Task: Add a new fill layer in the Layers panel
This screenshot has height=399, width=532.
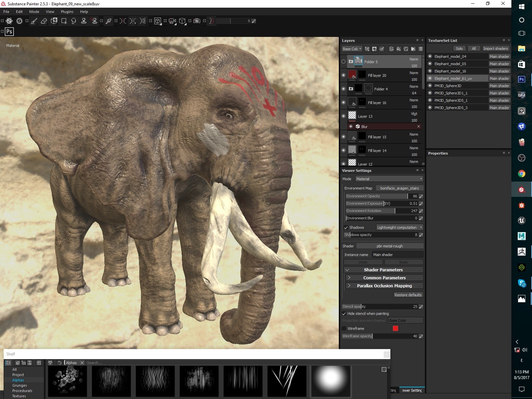Action: (x=398, y=49)
